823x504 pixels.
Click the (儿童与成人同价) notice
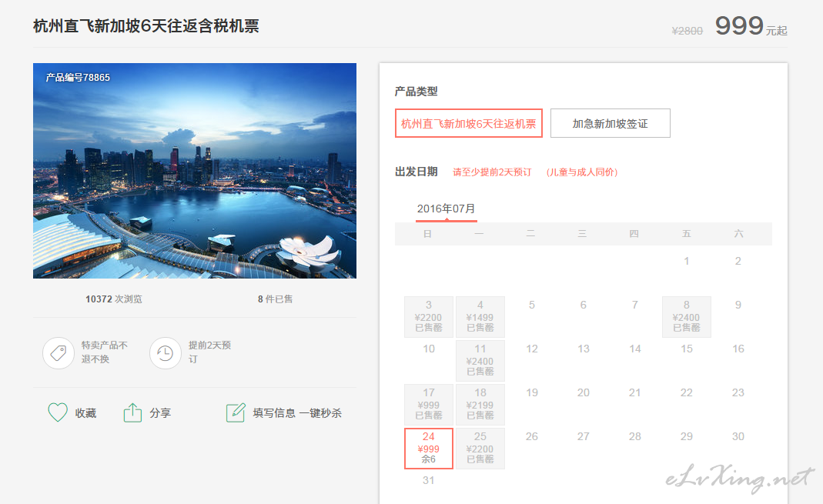582,172
